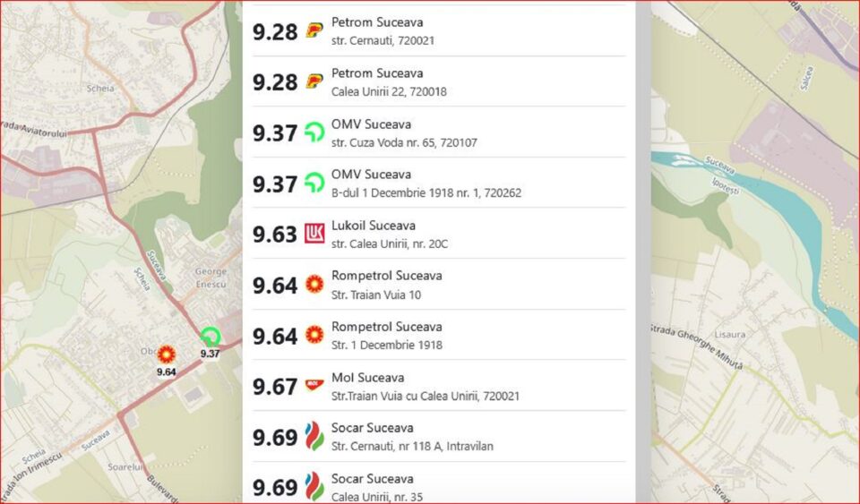Click the 9.67 price in the Mol row
The height and width of the screenshot is (504, 860).
point(274,387)
